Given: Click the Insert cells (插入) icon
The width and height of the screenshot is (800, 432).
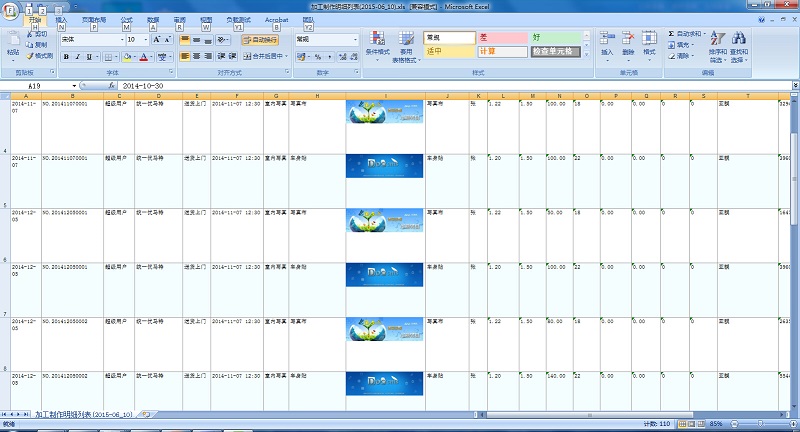Looking at the screenshot, I should point(607,44).
